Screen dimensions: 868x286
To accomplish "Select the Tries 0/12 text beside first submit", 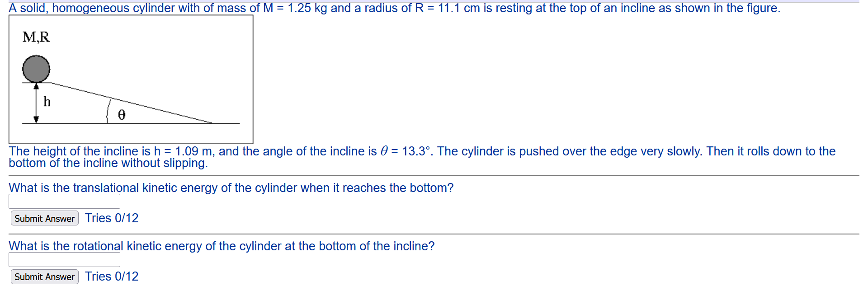I will point(111,218).
